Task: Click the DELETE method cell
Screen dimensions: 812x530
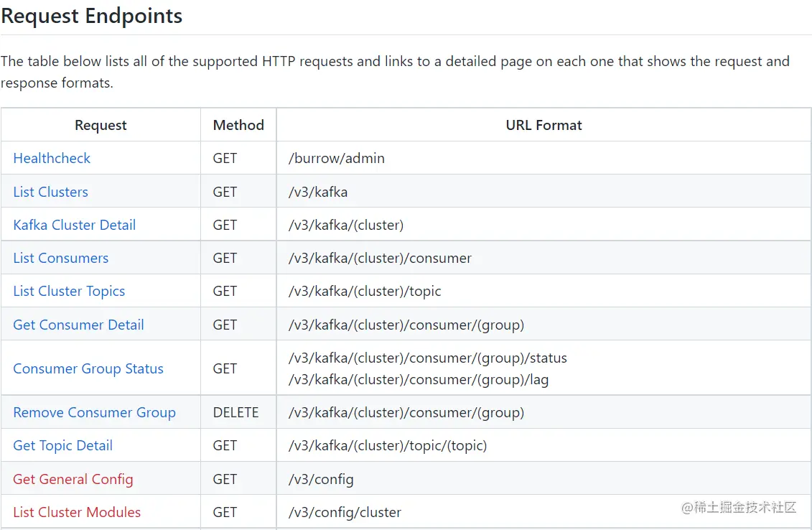Action: 235,412
